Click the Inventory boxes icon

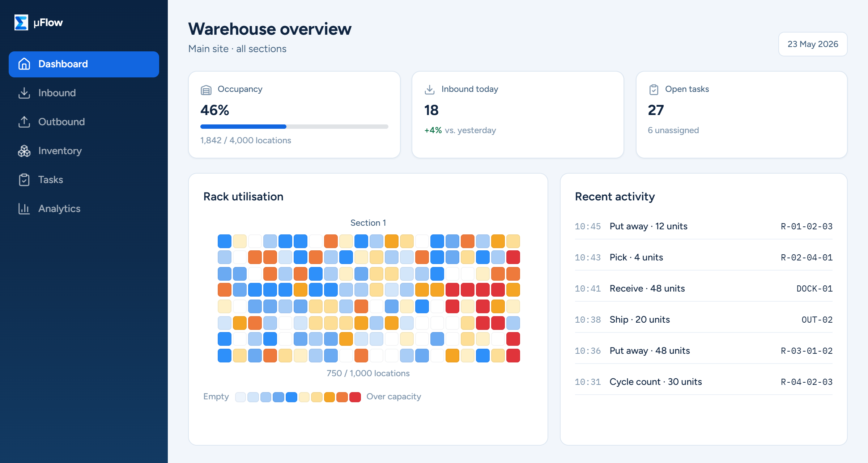(24, 151)
